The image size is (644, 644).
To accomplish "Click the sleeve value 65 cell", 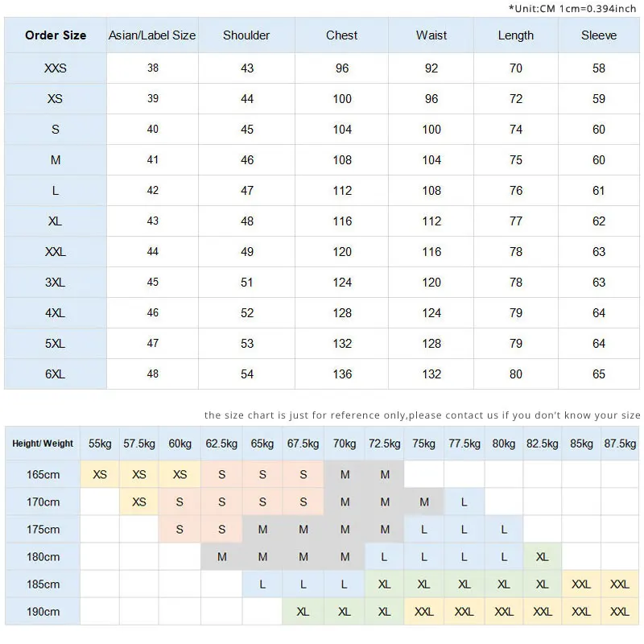I will (x=599, y=374).
